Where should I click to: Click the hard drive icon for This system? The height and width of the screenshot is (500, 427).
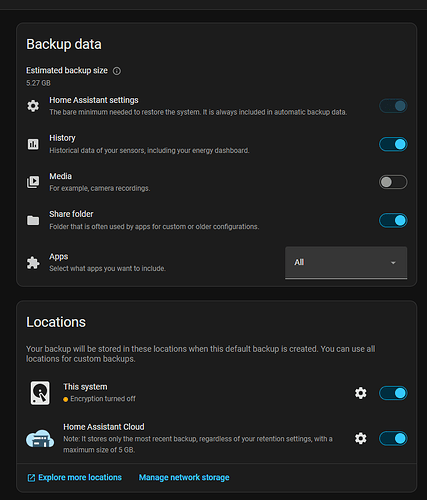(40, 393)
